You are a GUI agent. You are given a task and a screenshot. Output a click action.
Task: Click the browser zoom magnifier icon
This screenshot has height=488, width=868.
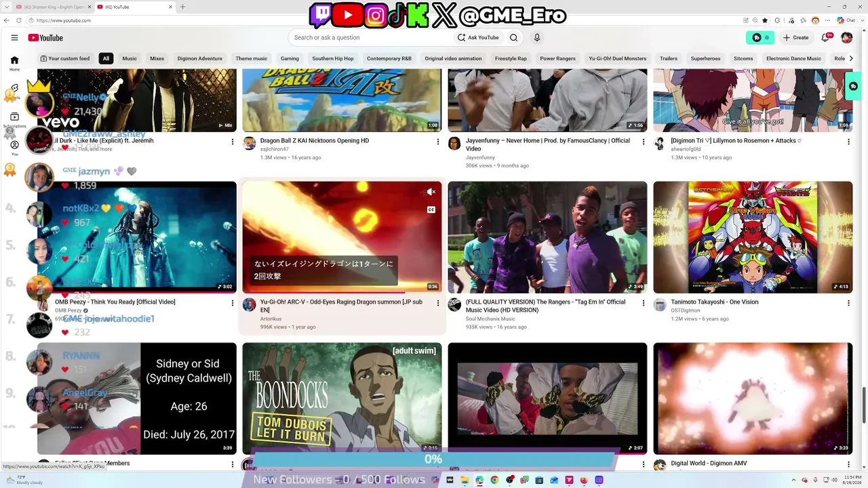[755, 20]
